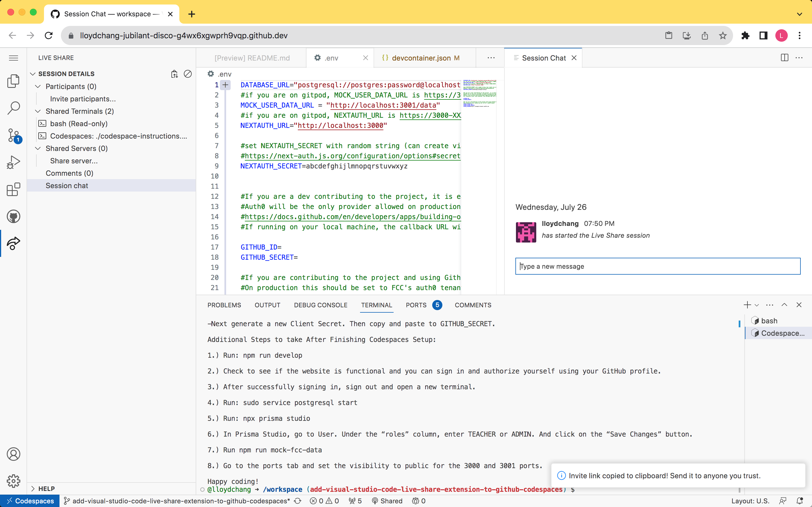Open the Explorer view
Screen dimensions: 812x507
(14, 81)
